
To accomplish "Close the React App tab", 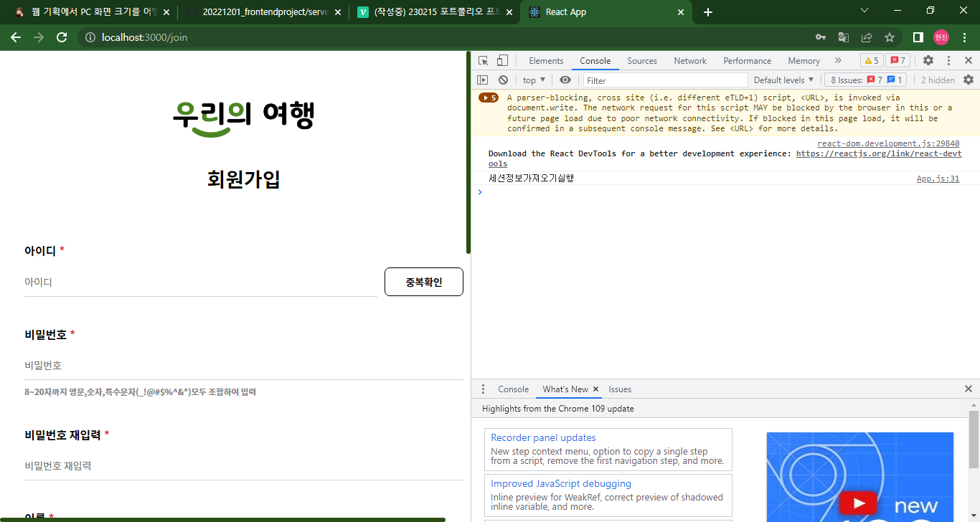I will (x=682, y=12).
